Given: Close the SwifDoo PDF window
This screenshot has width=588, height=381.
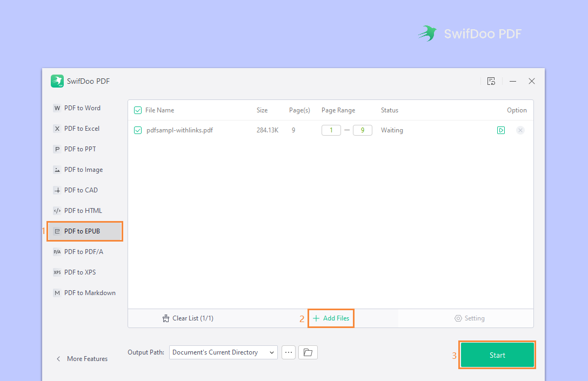Looking at the screenshot, I should point(532,81).
